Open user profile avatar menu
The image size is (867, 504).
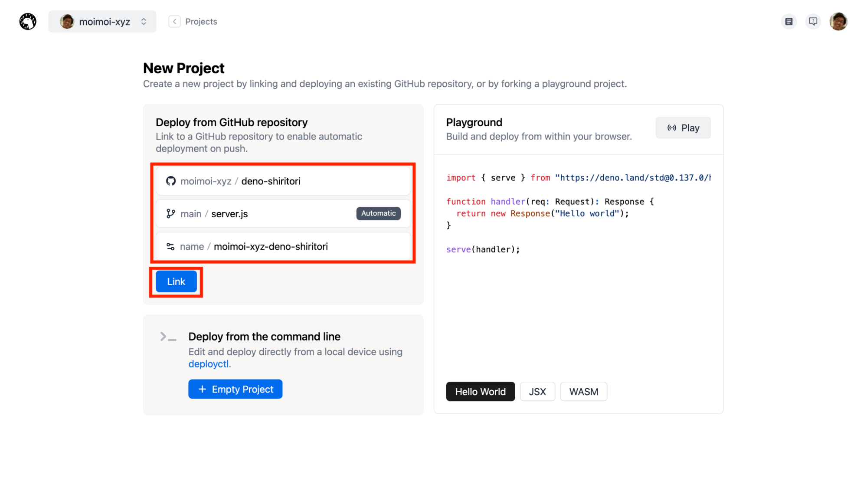(838, 21)
